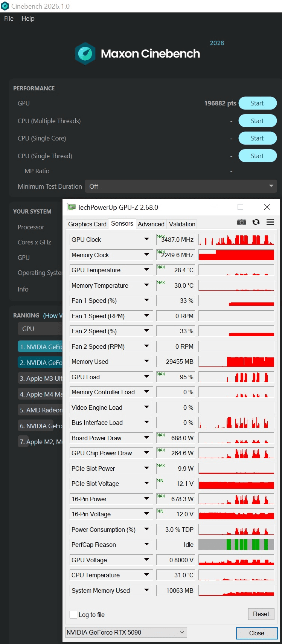282x644 pixels.
Task: Expand the Board Power Draw sensor dropdown
Action: pos(146,438)
